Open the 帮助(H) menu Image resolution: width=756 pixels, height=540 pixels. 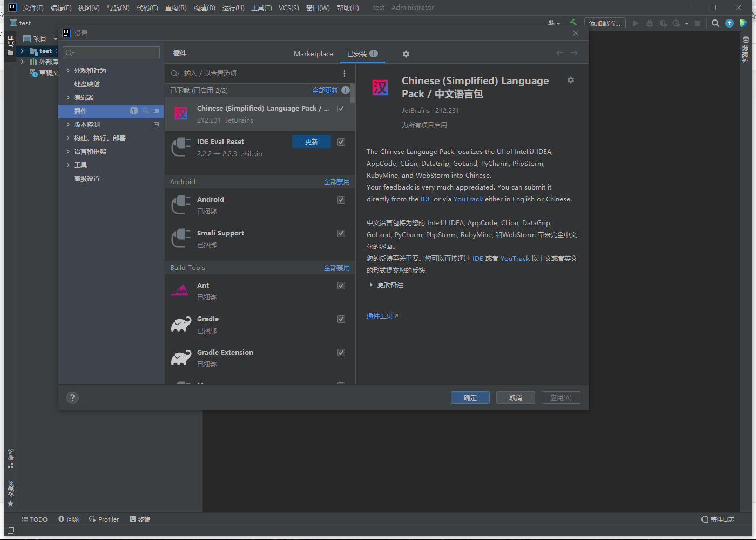pyautogui.click(x=348, y=8)
